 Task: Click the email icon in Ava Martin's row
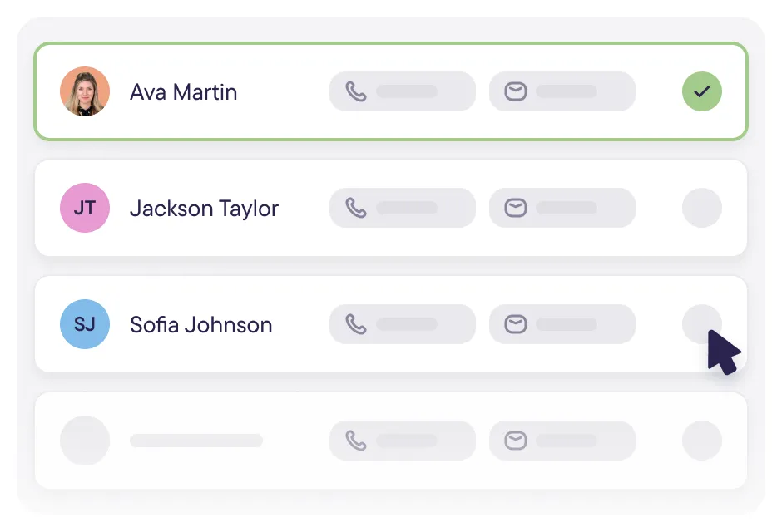click(515, 91)
